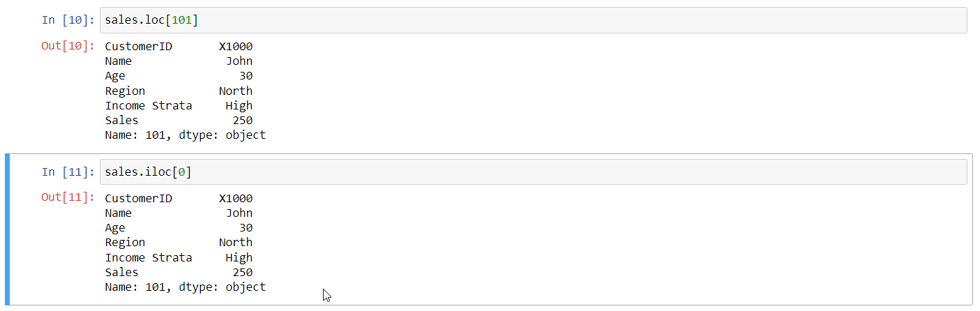
Task: Click 'Name: 101, dtype: object' in Out[11]
Action: pos(185,287)
